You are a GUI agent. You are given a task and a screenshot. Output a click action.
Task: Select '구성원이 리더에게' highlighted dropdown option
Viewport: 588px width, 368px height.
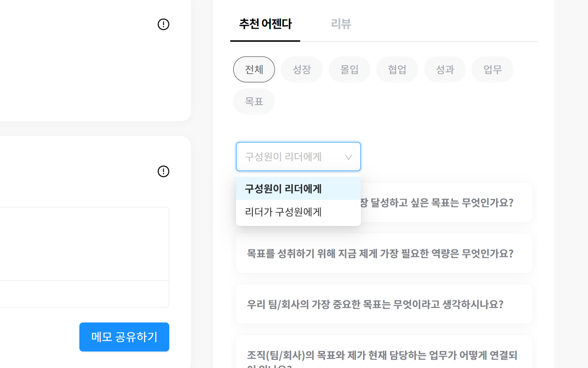pyautogui.click(x=283, y=188)
